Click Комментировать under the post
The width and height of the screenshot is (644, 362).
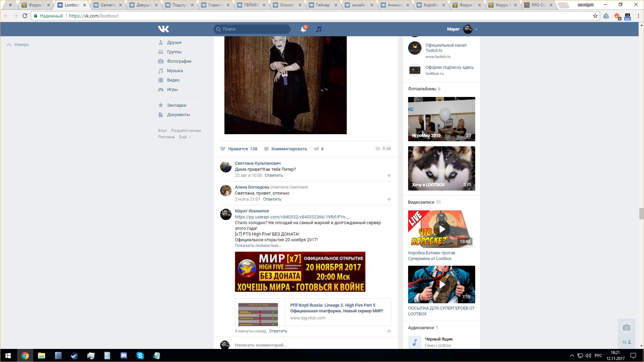coord(289,149)
